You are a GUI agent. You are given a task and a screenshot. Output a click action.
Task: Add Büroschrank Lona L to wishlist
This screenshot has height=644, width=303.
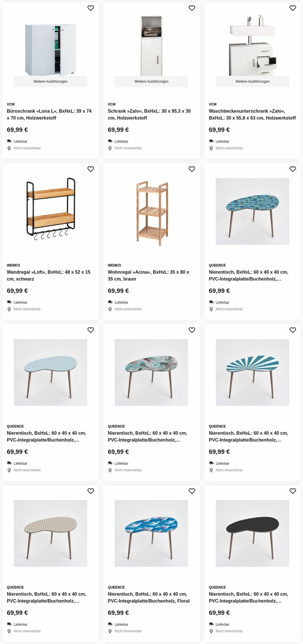pyautogui.click(x=90, y=8)
